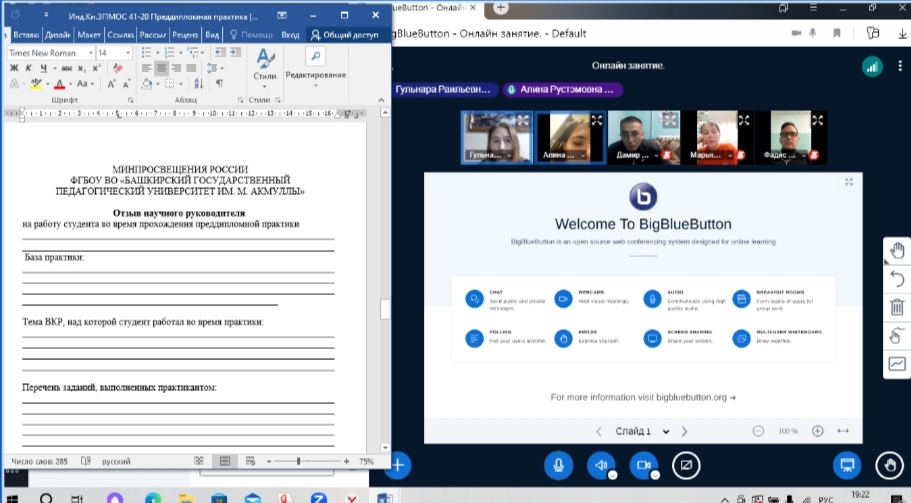The image size is (911, 503).
Task: Switch to the Вид ribbon tab
Action: (x=212, y=35)
